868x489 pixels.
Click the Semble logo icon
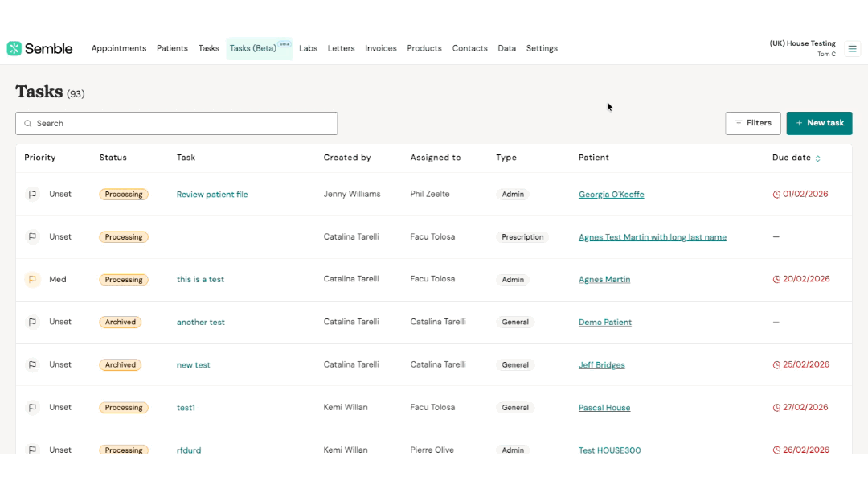[x=13, y=48]
